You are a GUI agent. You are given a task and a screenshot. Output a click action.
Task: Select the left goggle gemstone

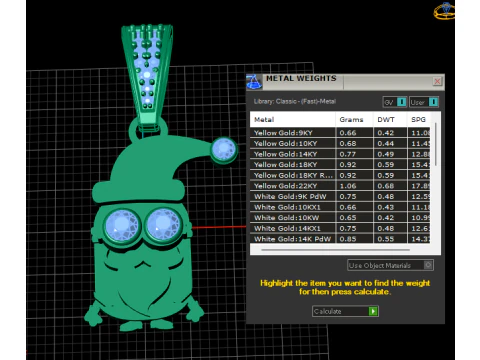(x=122, y=226)
